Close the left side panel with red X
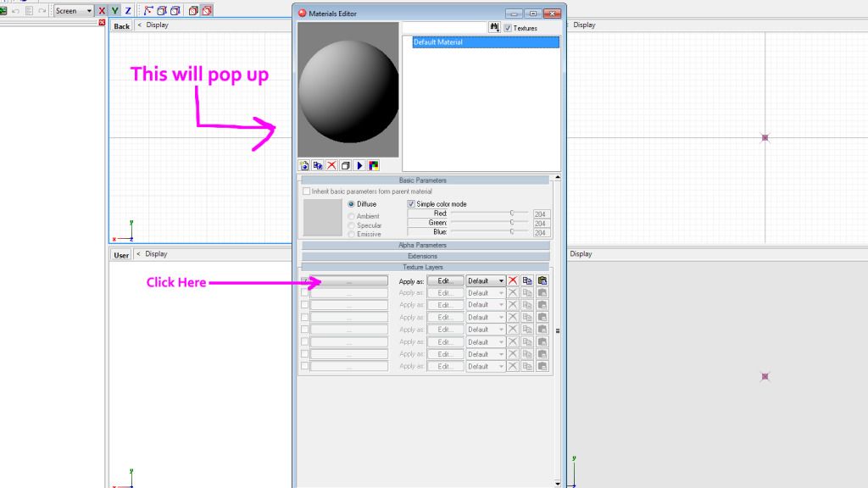This screenshot has width=868, height=488. 102,23
